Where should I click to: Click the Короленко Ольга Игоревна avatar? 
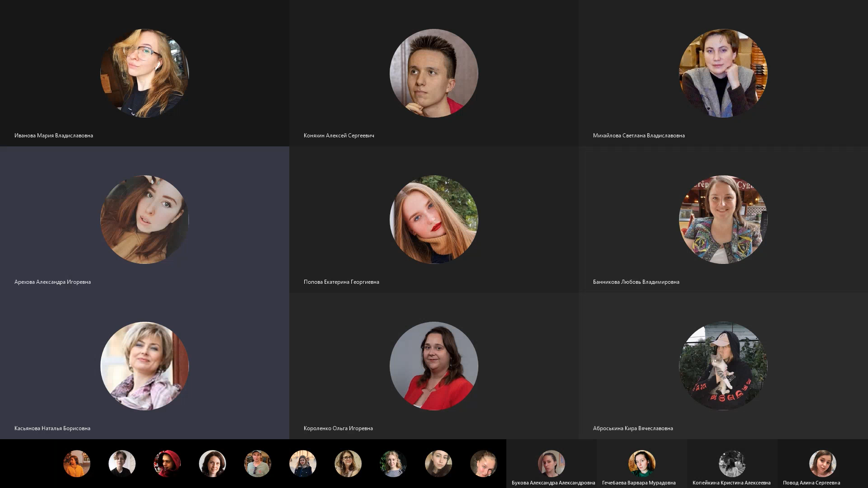pyautogui.click(x=434, y=366)
